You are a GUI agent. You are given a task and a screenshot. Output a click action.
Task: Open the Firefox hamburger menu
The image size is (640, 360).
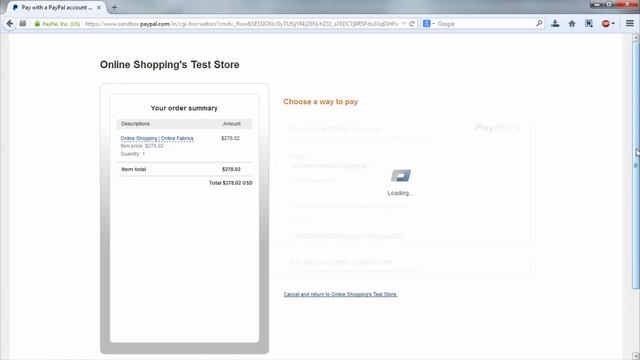point(630,24)
